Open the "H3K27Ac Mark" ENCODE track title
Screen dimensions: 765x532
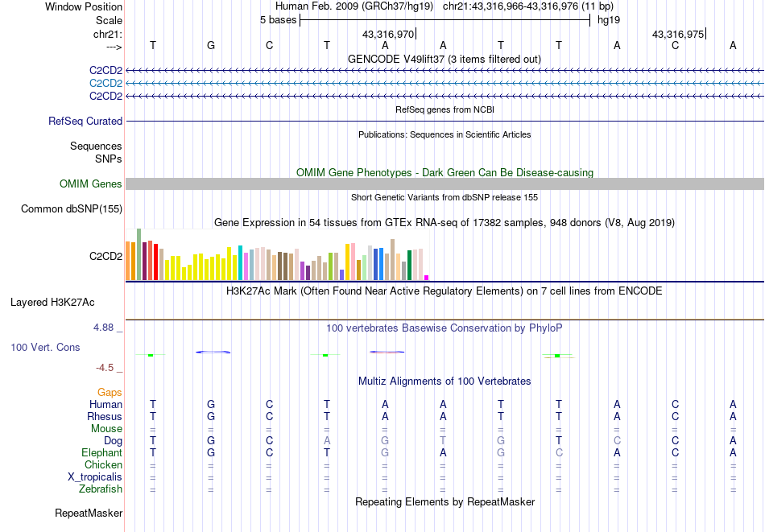(445, 291)
